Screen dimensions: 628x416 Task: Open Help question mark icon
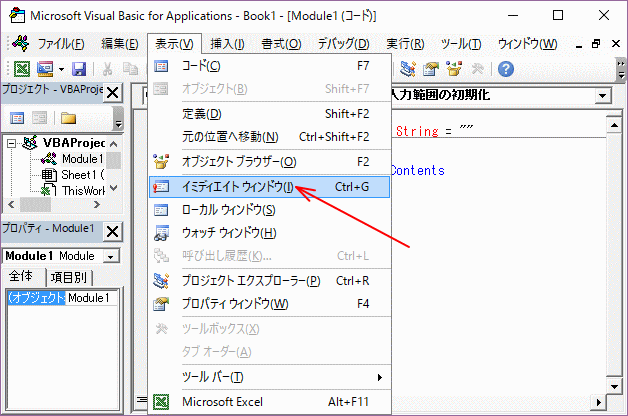click(x=506, y=69)
